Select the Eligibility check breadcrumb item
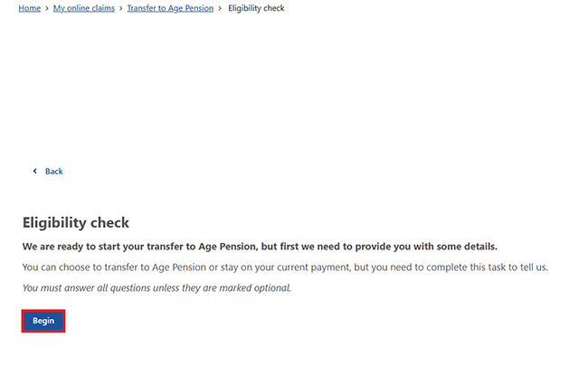The width and height of the screenshot is (588, 384). click(256, 9)
